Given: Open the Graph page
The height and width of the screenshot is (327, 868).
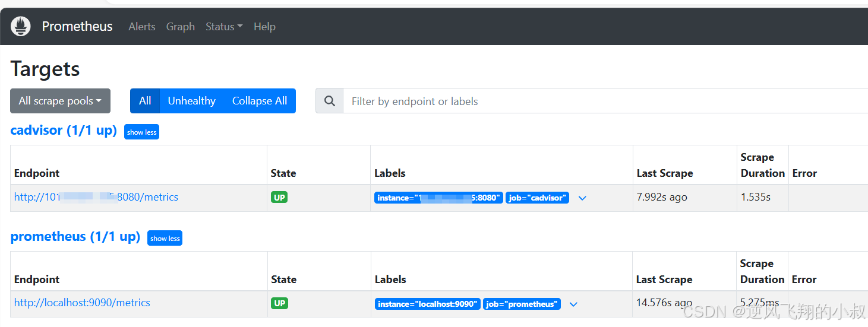Looking at the screenshot, I should point(181,27).
